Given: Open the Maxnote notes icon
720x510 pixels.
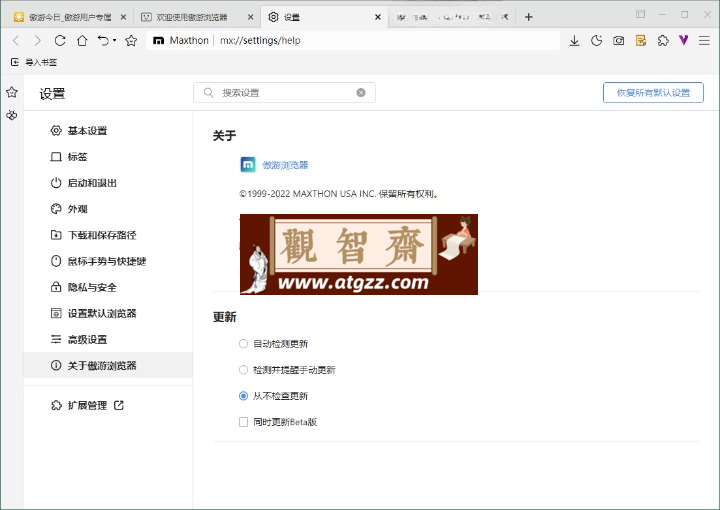Looking at the screenshot, I should pos(641,41).
